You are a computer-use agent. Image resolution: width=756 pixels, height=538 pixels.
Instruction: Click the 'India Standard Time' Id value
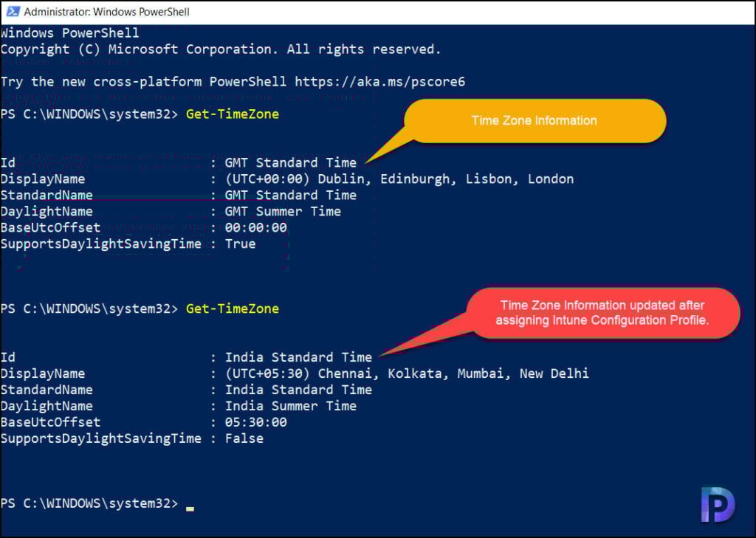[x=298, y=357]
